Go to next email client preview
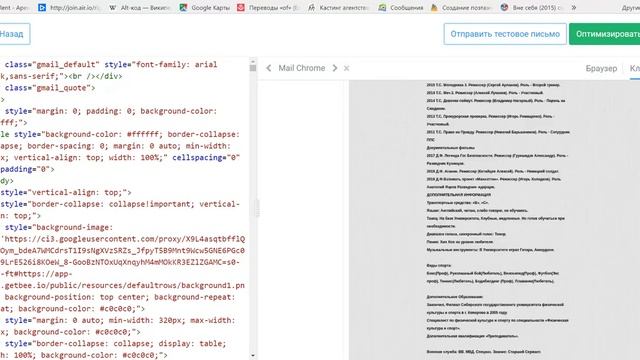This screenshot has width=640, height=360. point(335,68)
